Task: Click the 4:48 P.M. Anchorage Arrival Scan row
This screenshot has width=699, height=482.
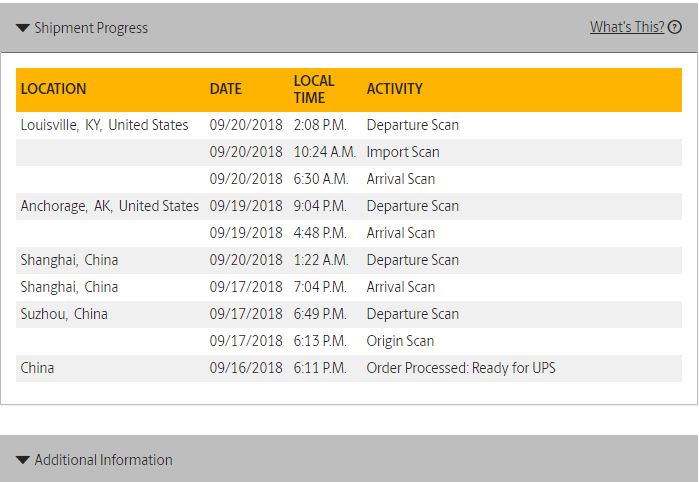Action: 349,233
